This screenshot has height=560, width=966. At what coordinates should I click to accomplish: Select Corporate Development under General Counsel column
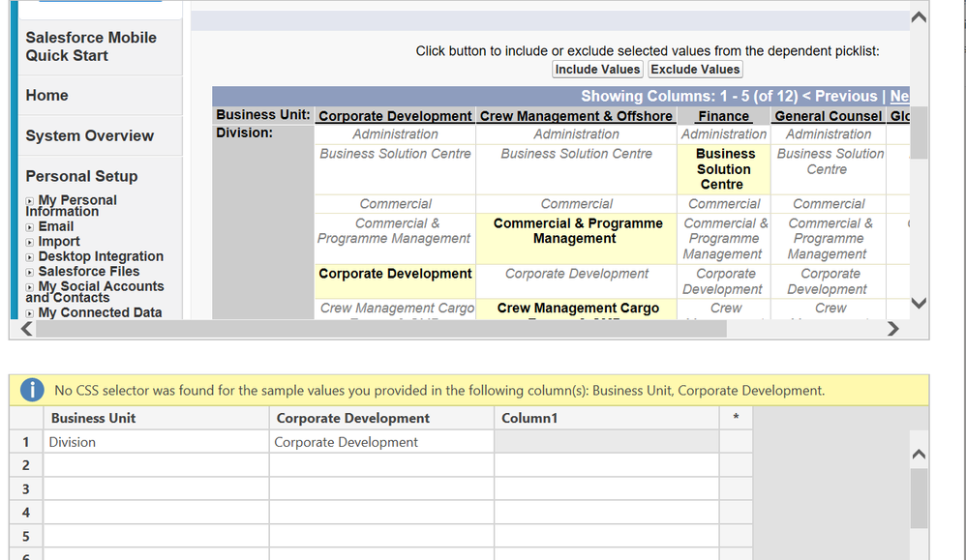coord(829,281)
